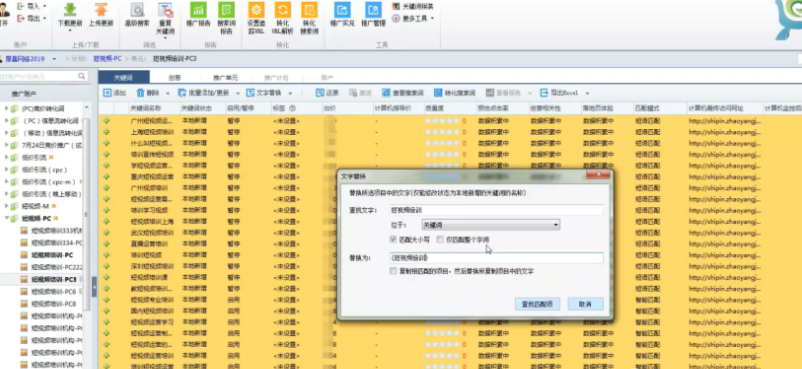Image resolution: width=802 pixels, height=369 pixels.
Task: Click 取消 in the 文字替换 dialog
Action: pos(585,304)
